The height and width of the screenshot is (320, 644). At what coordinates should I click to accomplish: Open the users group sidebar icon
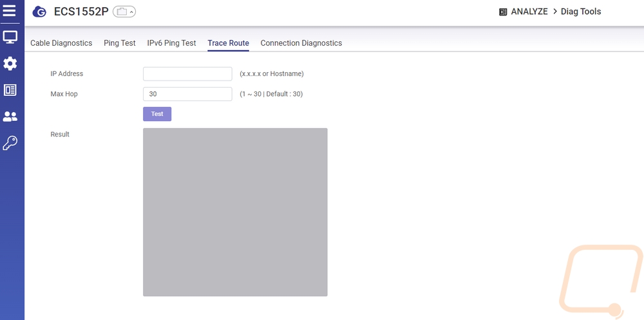tap(10, 117)
